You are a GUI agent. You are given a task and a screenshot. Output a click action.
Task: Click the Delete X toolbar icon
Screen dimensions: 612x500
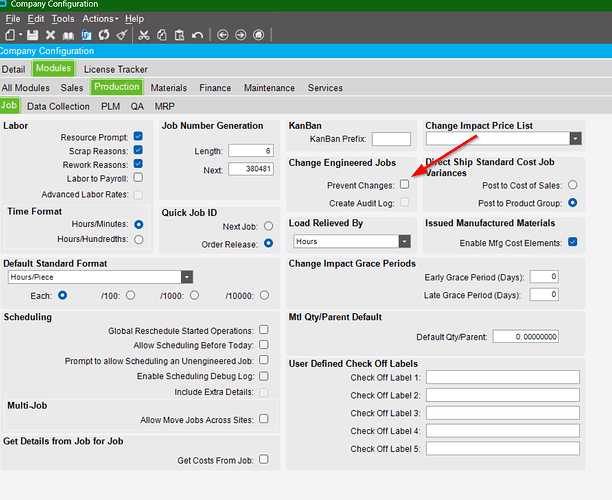[x=50, y=35]
